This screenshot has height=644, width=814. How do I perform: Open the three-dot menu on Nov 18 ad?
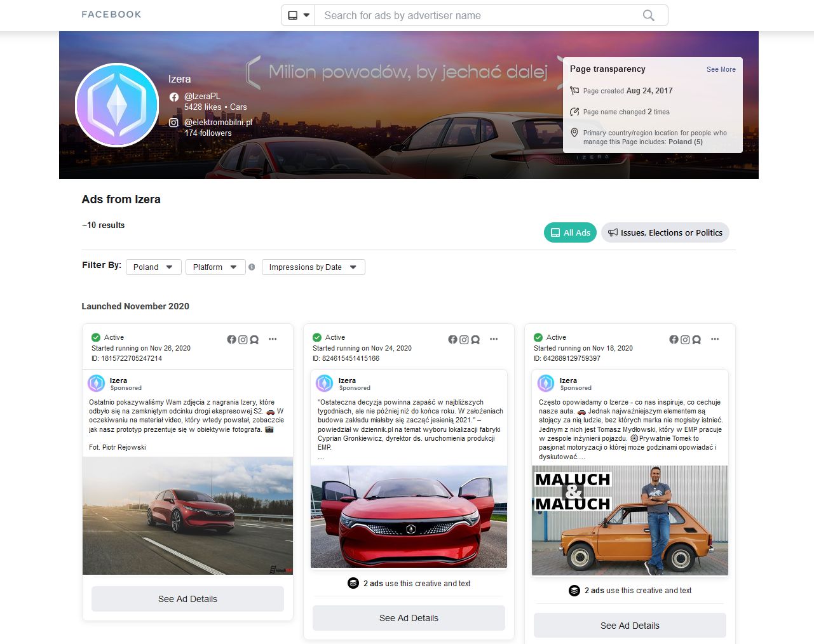click(715, 339)
